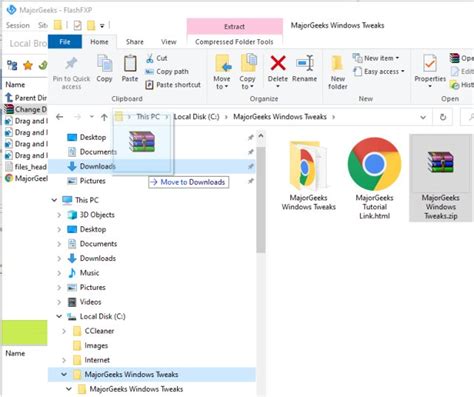Open the recent locations dropdown arrow
The image size is (474, 397).
(92, 117)
